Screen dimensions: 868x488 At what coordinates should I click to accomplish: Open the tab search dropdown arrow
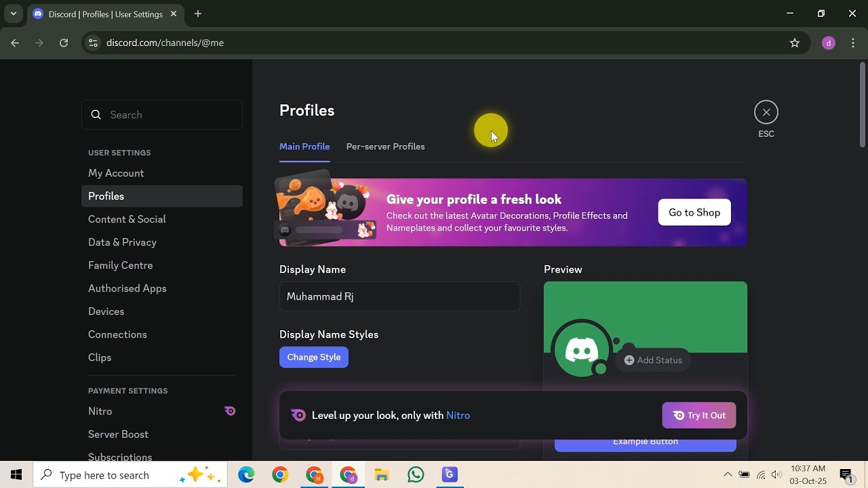point(13,14)
